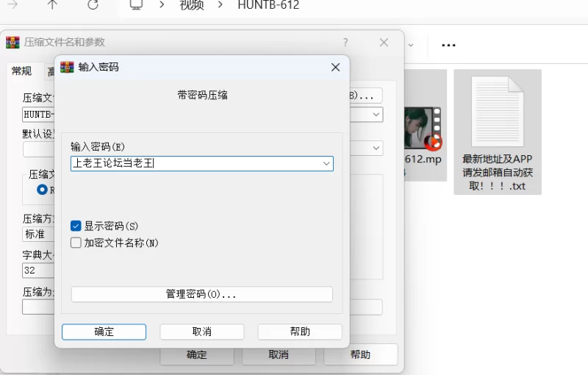Select the 612.mp4 video file thumbnail
Image resolution: width=588 pixels, height=375 pixels.
[x=423, y=128]
